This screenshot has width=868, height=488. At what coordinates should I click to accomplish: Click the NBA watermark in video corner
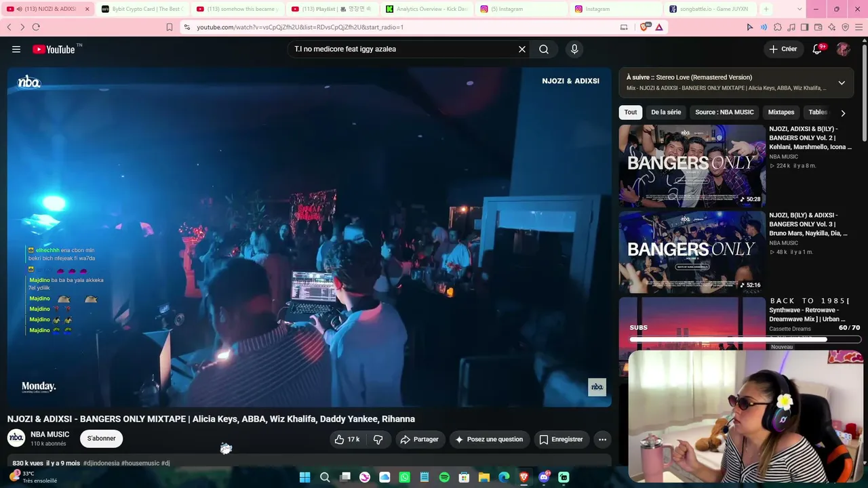597,387
